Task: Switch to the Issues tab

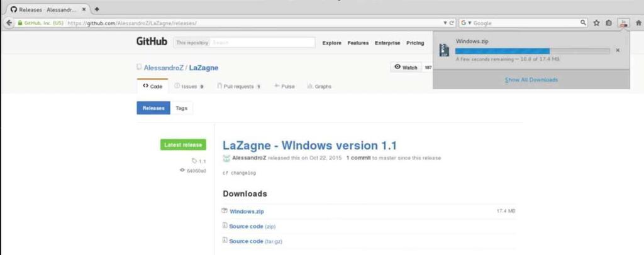Action: (x=189, y=87)
